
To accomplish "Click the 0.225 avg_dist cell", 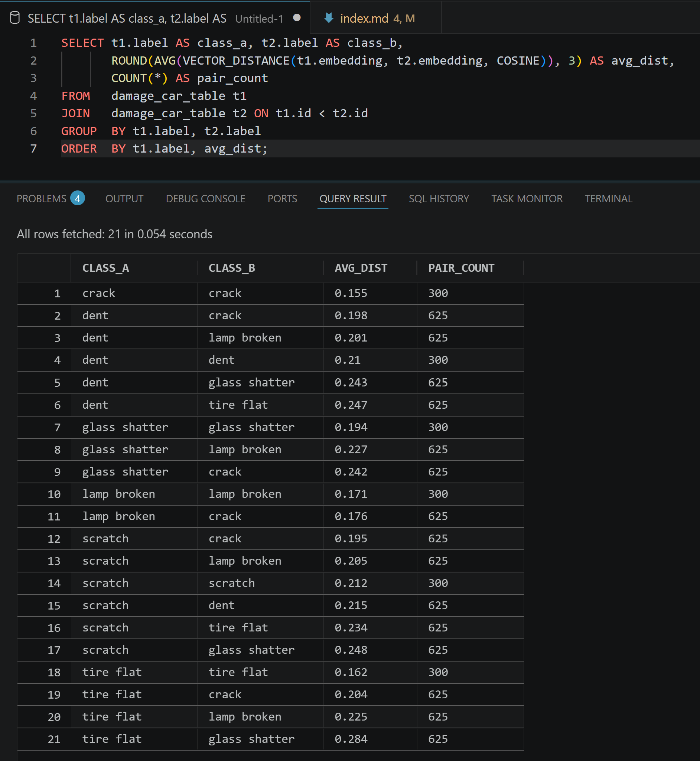I will click(351, 717).
